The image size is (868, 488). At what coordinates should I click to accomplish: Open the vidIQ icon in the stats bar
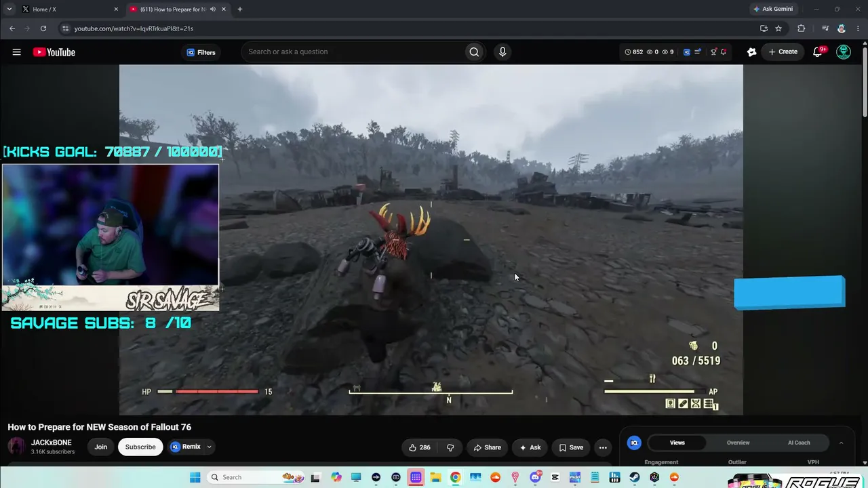click(686, 52)
